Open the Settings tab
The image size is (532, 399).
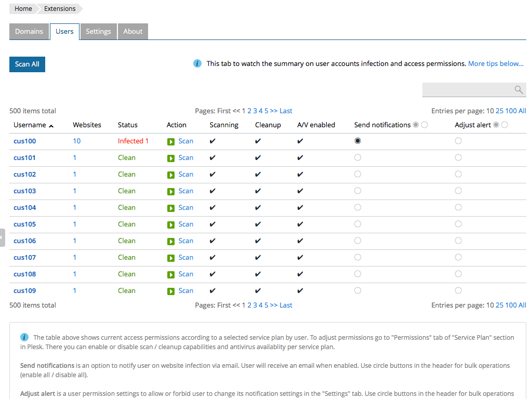click(98, 31)
